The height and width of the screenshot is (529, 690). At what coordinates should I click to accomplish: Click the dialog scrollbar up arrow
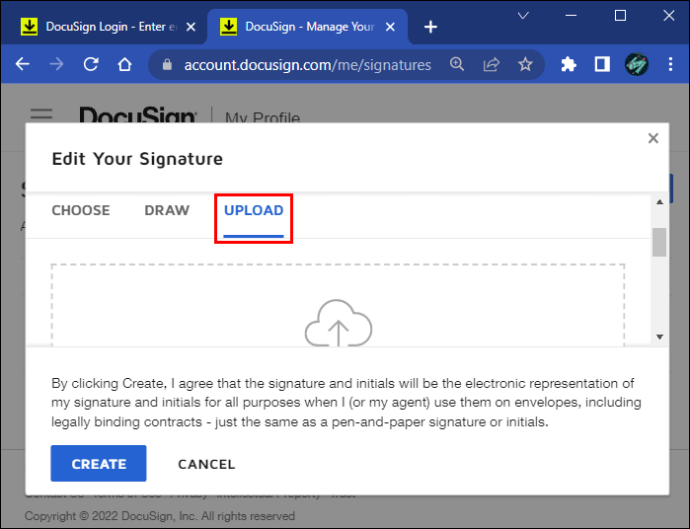coord(659,202)
